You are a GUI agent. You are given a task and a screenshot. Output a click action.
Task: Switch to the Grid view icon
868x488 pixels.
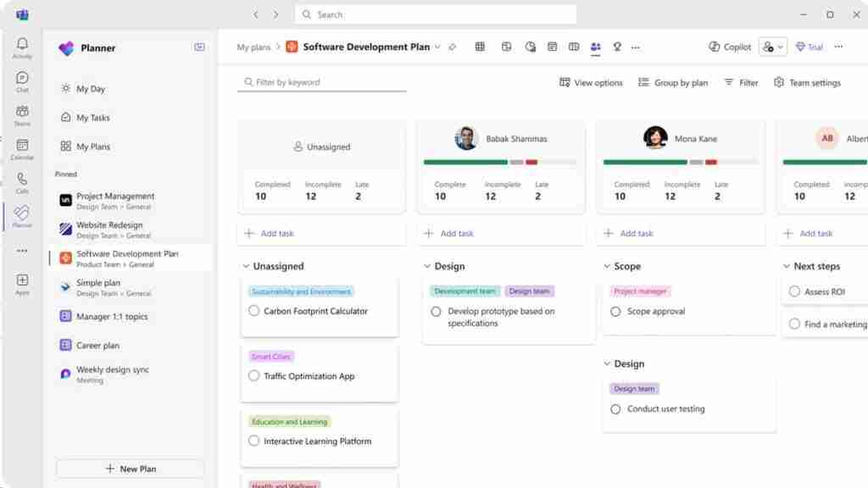click(480, 47)
